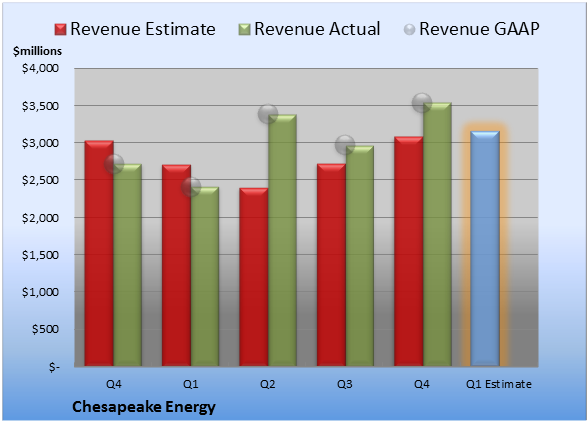Select the red Revenue Estimate bar for Q1
Screen dimensions: 588x422
coord(176,265)
